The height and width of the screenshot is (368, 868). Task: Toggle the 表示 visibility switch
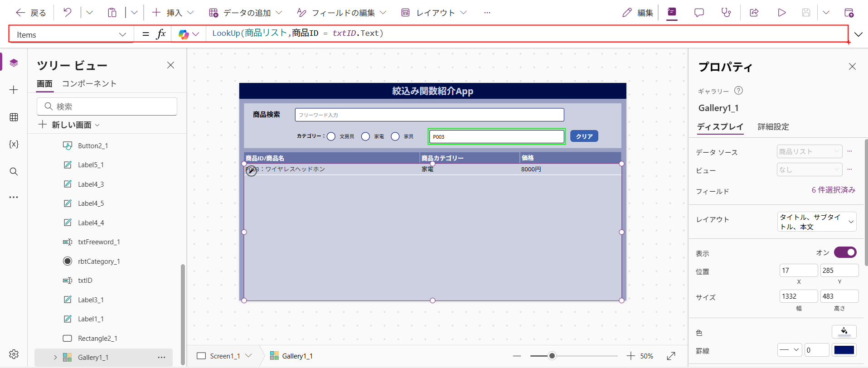(845, 252)
